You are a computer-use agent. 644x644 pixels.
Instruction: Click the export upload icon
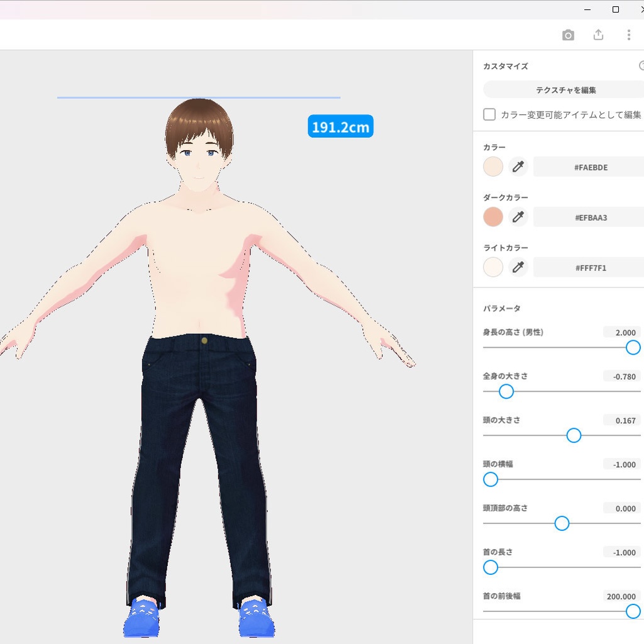pyautogui.click(x=599, y=35)
